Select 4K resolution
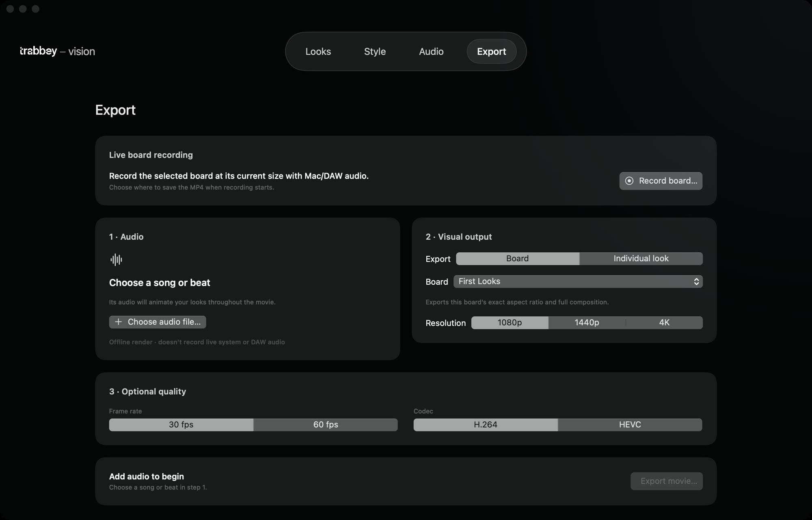 click(664, 322)
